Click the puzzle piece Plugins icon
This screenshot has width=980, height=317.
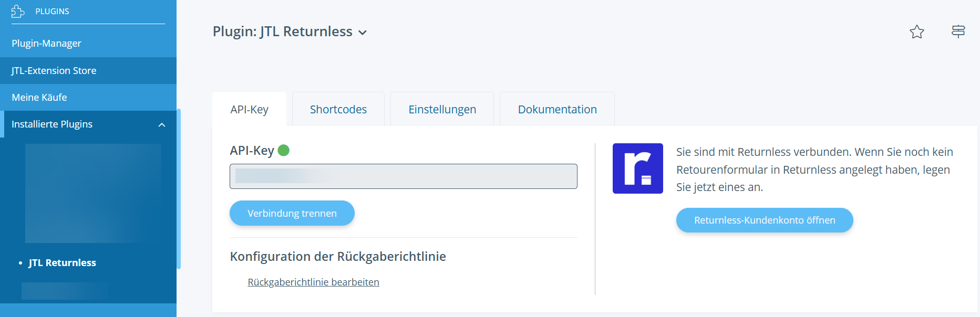(x=18, y=11)
